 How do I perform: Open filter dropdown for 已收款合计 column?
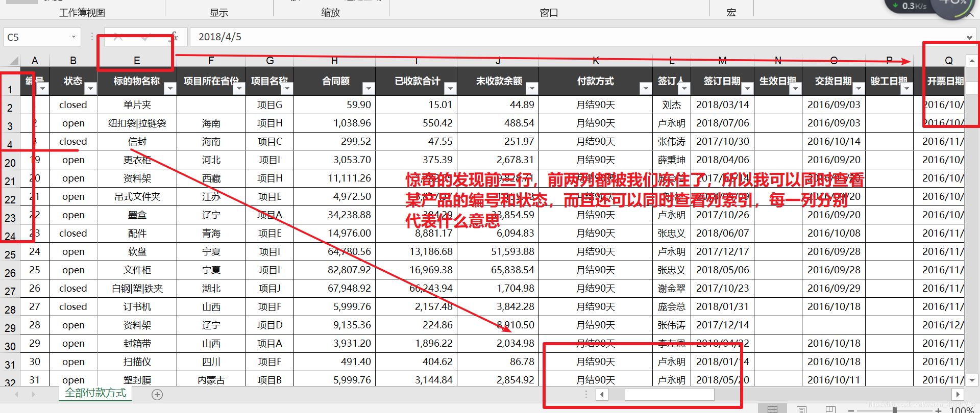[x=450, y=88]
